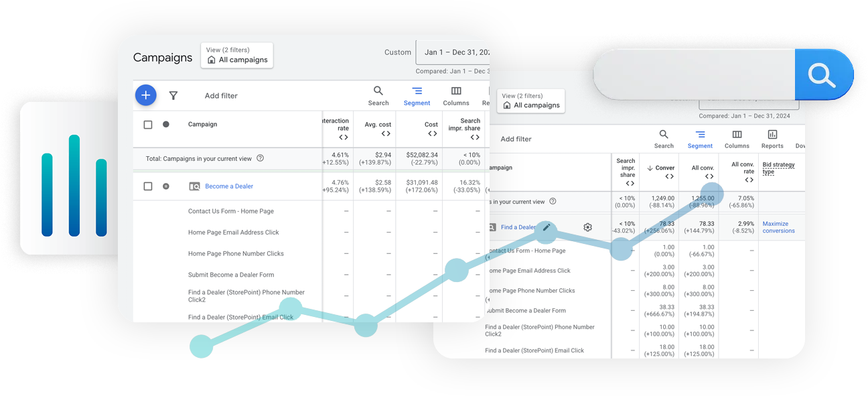
Task: Click the Add filter input field
Action: click(221, 95)
